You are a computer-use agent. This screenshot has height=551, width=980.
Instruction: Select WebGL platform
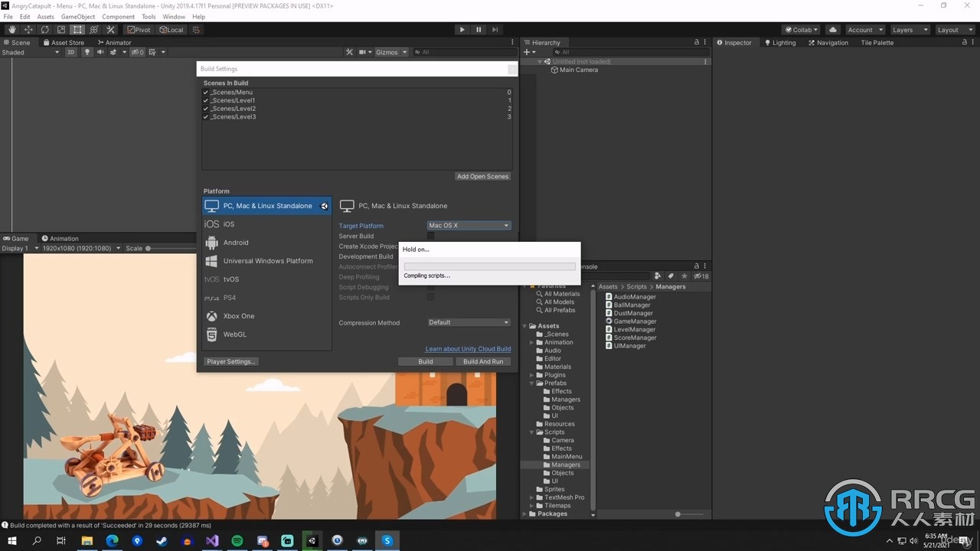point(266,334)
